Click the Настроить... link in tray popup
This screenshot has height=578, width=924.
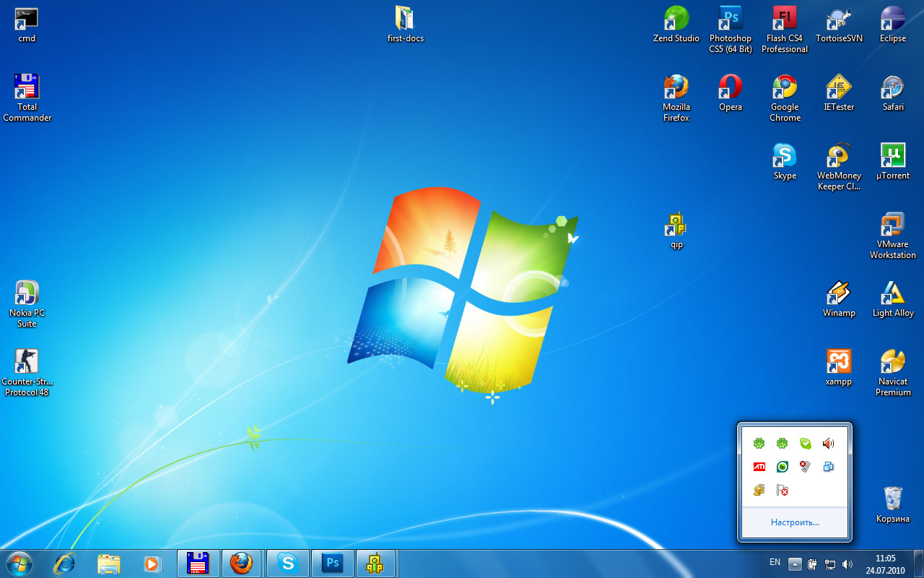point(795,522)
